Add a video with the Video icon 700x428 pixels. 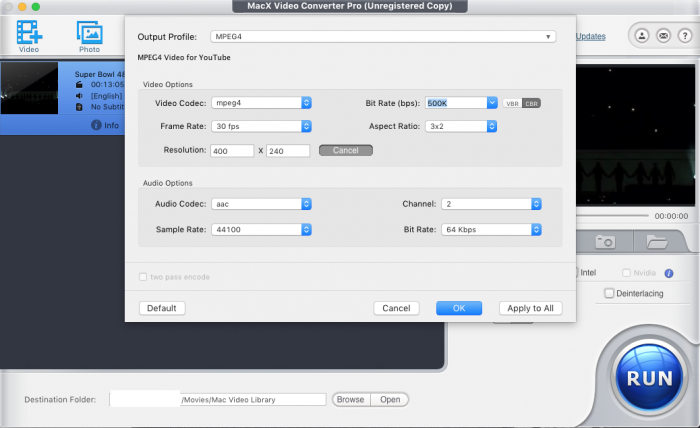(29, 36)
